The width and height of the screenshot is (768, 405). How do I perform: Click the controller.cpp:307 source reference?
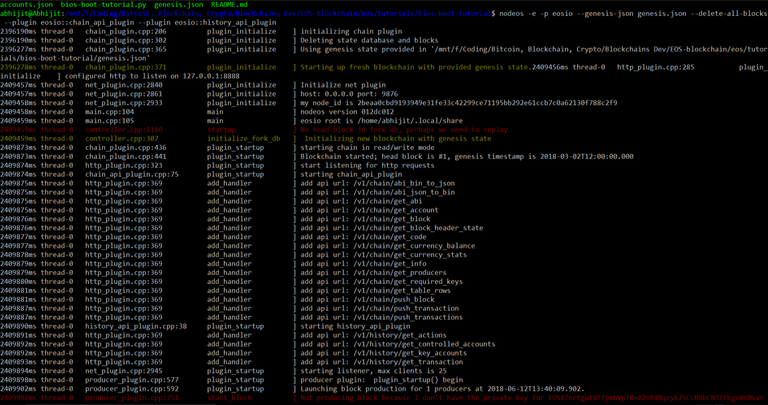[x=120, y=139]
